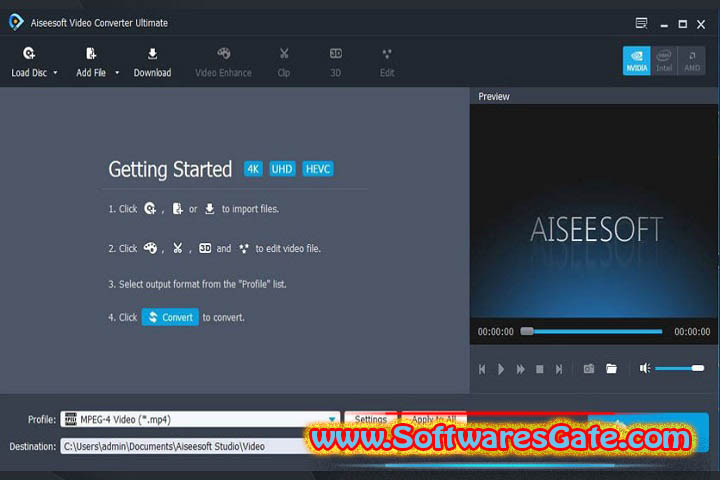Image resolution: width=720 pixels, height=480 pixels.
Task: Click the enhance palette icon in step 2
Action: (x=150, y=248)
